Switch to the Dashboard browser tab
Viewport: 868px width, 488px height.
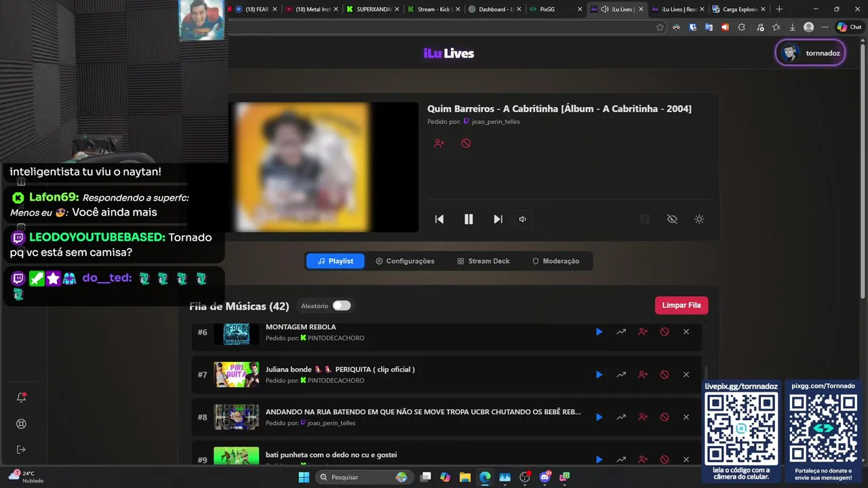coord(493,9)
